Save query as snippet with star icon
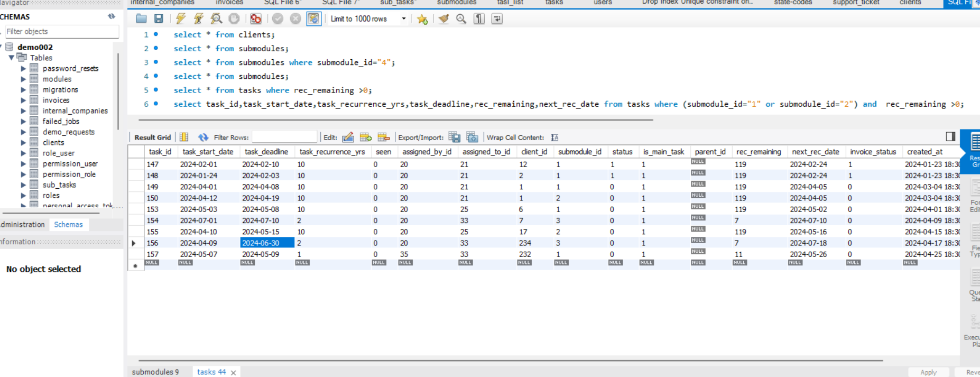Screen dimensions: 980x377 (x=422, y=19)
